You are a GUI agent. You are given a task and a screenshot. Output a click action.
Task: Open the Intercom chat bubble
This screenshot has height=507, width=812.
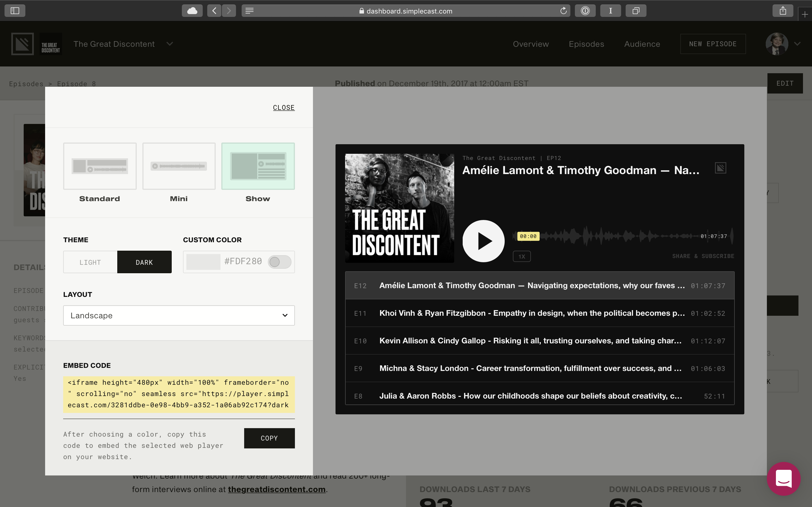tap(784, 479)
